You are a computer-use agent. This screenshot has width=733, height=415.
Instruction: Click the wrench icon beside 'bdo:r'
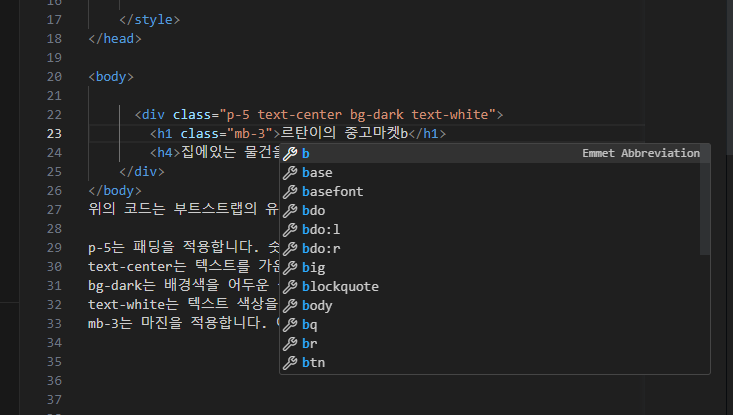(290, 249)
